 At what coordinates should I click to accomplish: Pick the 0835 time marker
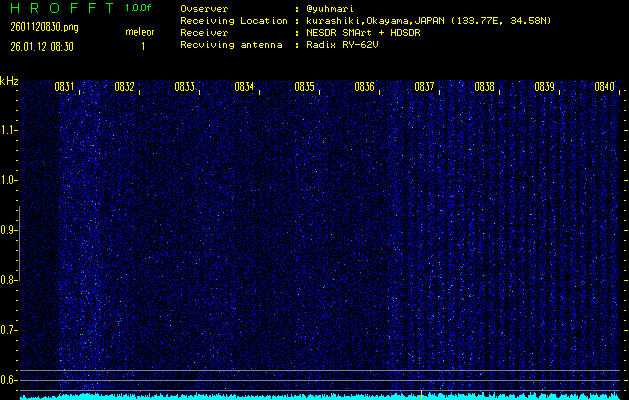point(304,87)
